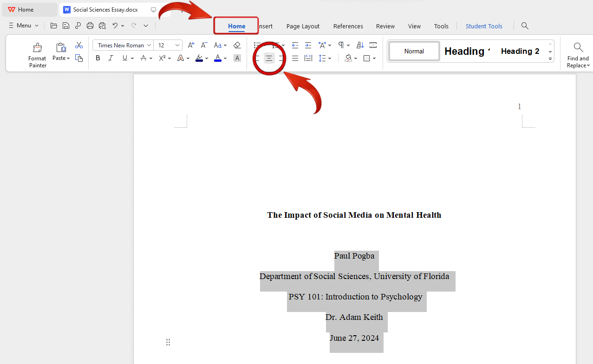Open the References tab

click(x=348, y=26)
